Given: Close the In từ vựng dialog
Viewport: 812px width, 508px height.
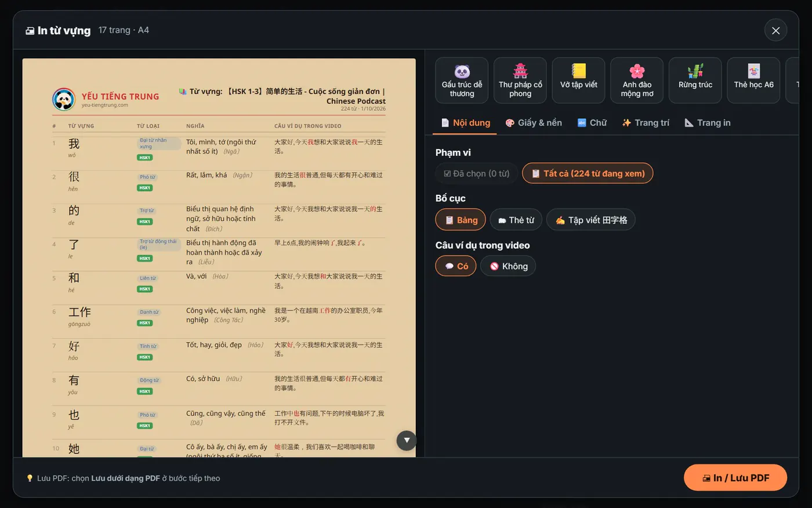Looking at the screenshot, I should 775,30.
